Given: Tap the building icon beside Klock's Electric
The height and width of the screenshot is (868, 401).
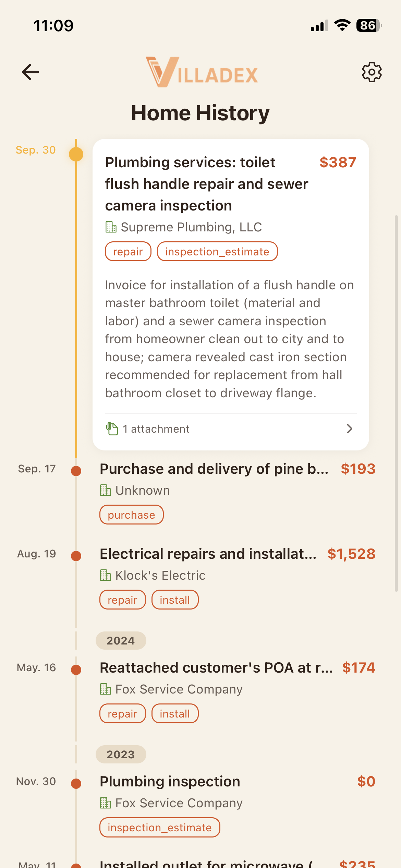Looking at the screenshot, I should 106,575.
